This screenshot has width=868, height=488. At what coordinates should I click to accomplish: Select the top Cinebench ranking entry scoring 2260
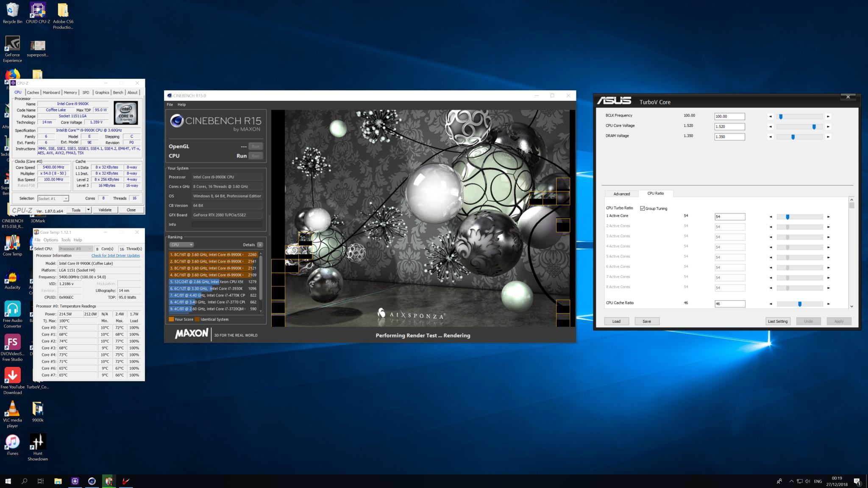(x=213, y=255)
